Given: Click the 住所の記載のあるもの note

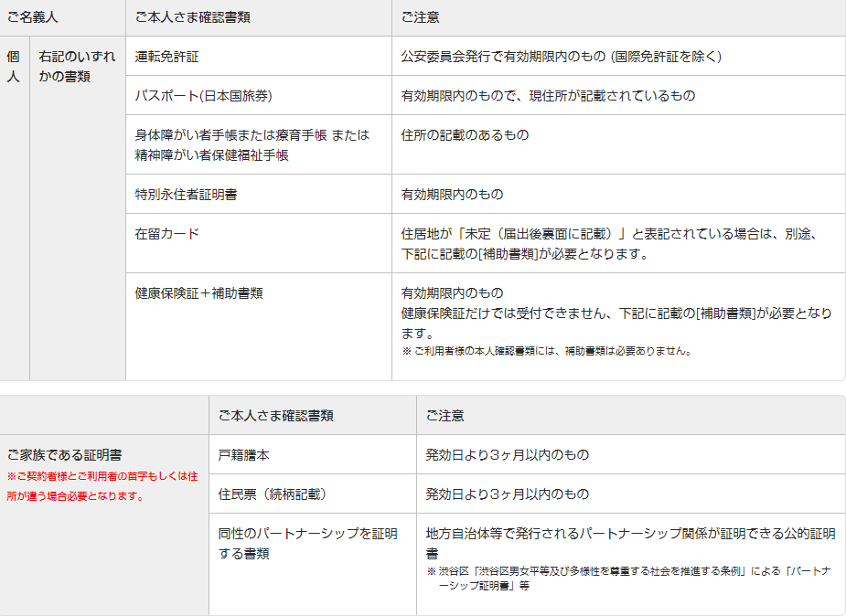Looking at the screenshot, I should click(465, 135).
